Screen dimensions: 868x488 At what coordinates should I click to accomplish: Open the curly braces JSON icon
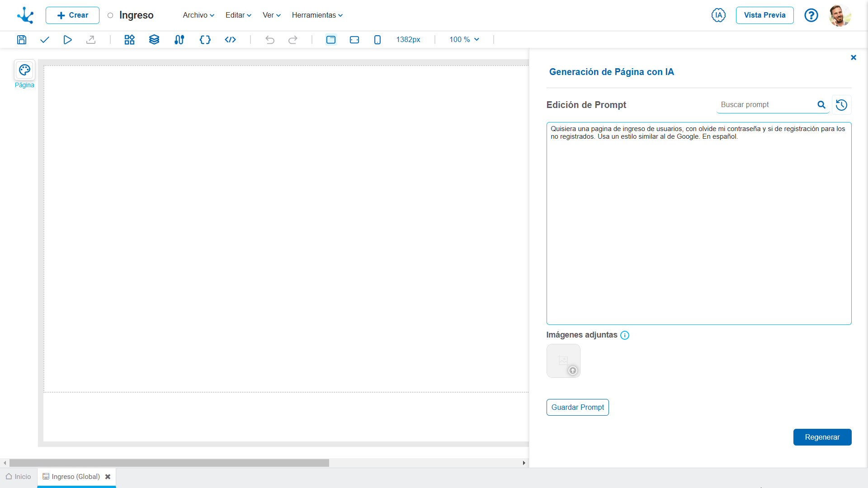coord(205,40)
